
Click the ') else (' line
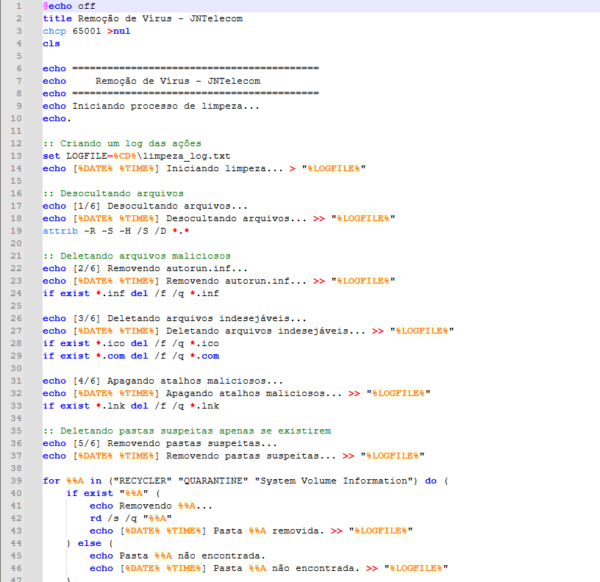[x=94, y=541]
